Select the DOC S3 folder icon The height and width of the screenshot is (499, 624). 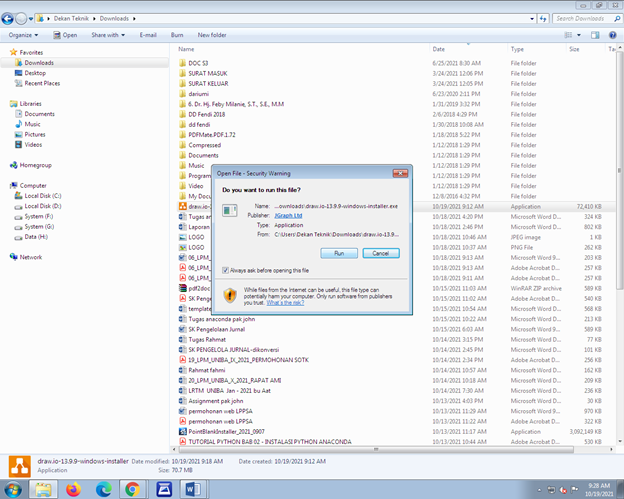click(x=183, y=63)
